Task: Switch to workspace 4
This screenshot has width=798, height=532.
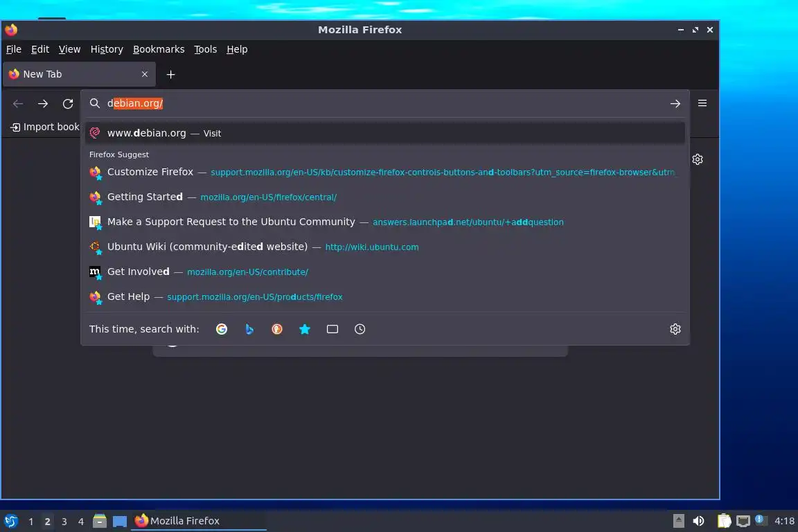Action: point(81,522)
